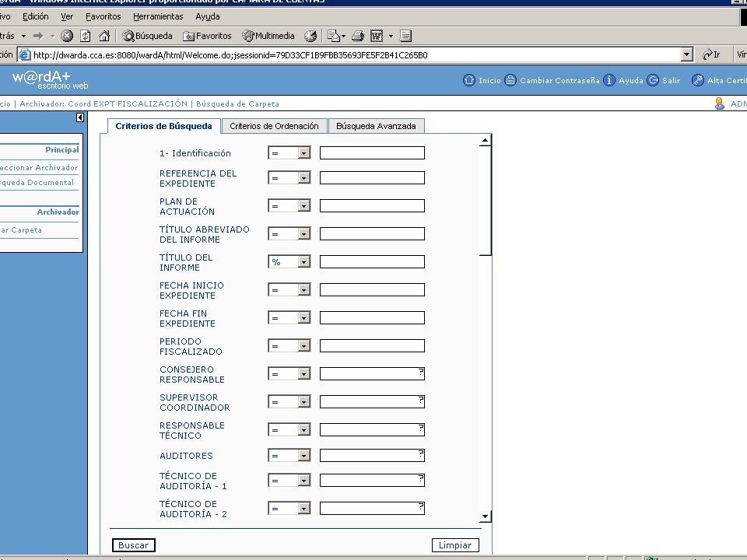The height and width of the screenshot is (560, 747).
Task: Click the AUDITORES lookup field
Action: 372,455
